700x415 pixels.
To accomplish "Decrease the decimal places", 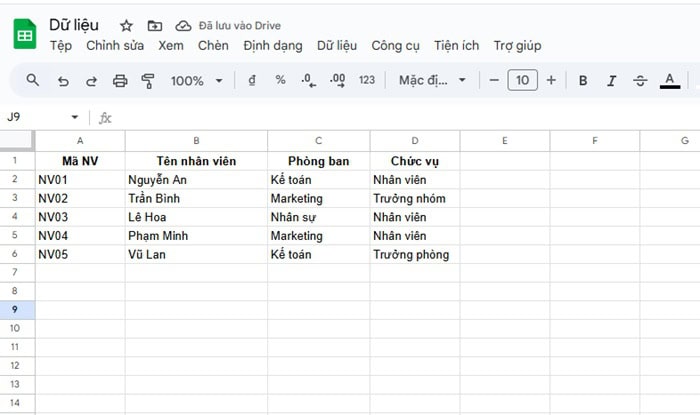I will tap(309, 80).
